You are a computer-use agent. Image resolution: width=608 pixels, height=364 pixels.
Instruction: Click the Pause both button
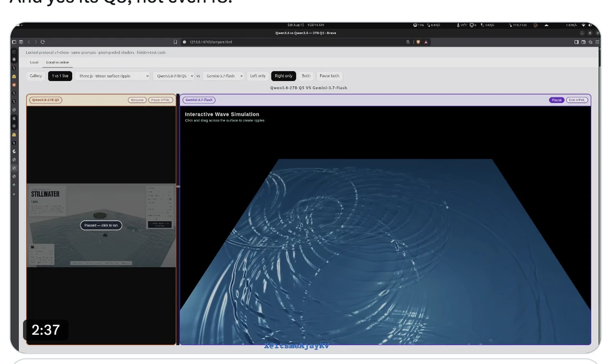pyautogui.click(x=329, y=76)
